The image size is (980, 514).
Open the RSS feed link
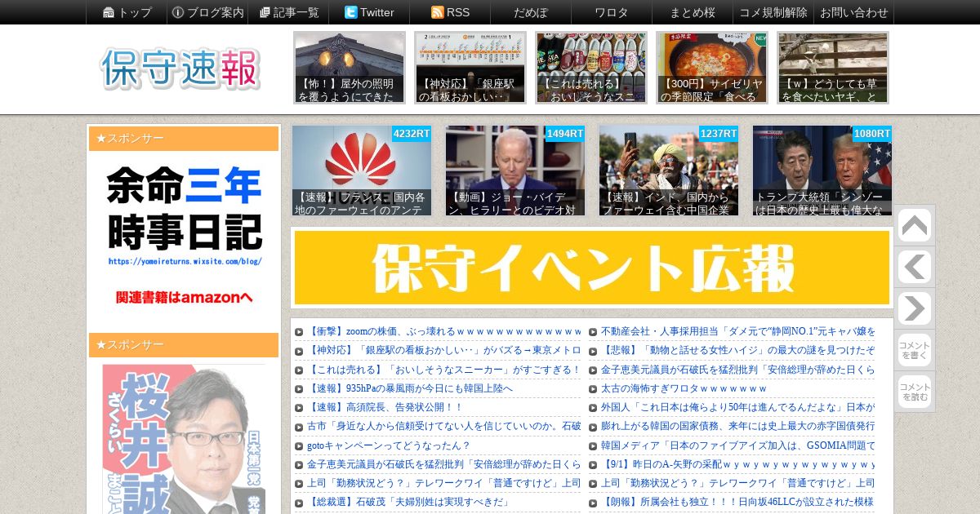(x=450, y=12)
